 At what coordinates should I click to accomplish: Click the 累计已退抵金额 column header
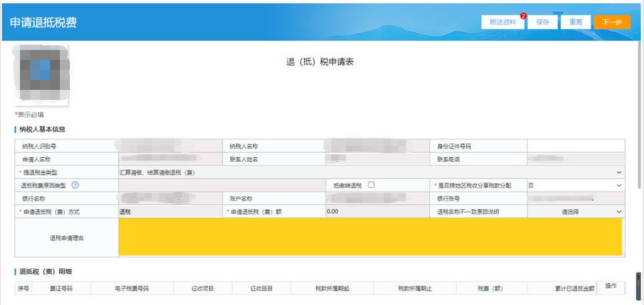click(x=562, y=288)
